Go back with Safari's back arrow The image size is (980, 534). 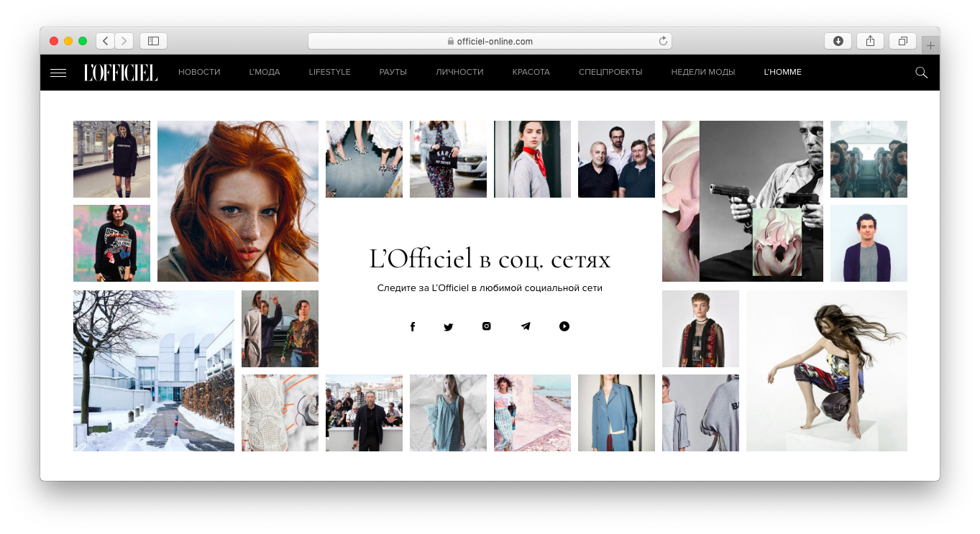106,41
